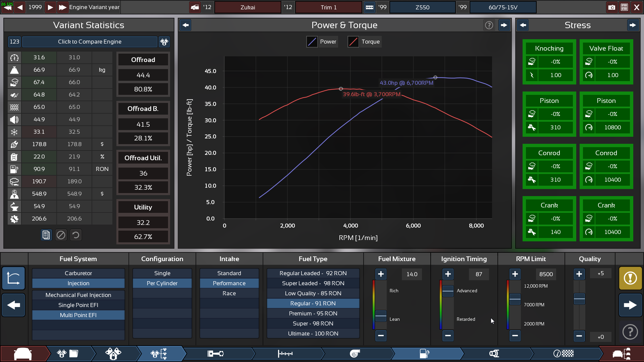Click the Ignition Timing 87 value field
The height and width of the screenshot is (362, 644).
[x=479, y=274]
